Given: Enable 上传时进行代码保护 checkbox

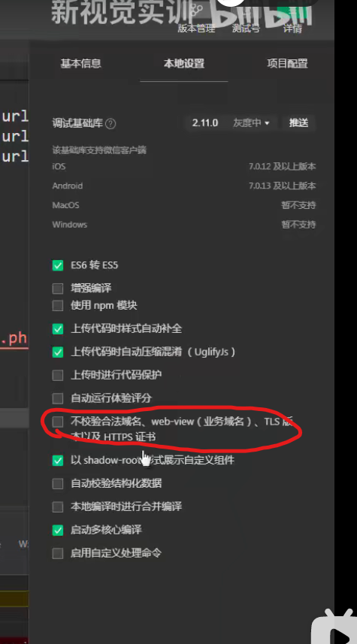Looking at the screenshot, I should 58,375.
